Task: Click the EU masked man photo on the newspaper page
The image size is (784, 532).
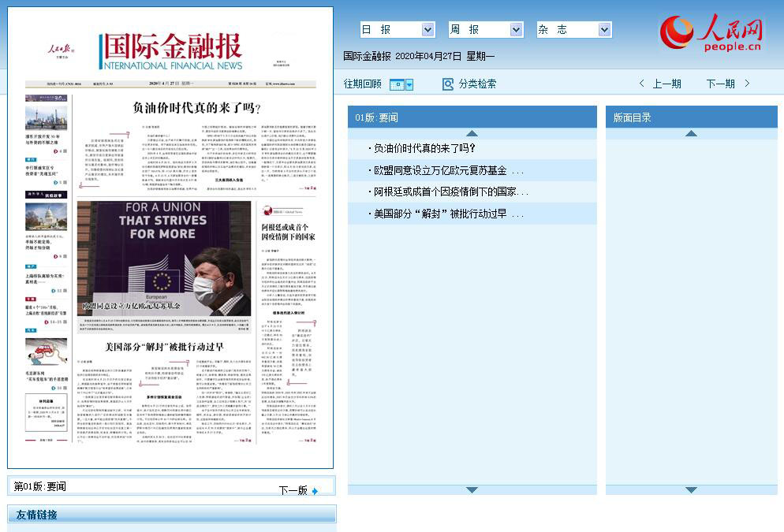Action: tap(167, 258)
